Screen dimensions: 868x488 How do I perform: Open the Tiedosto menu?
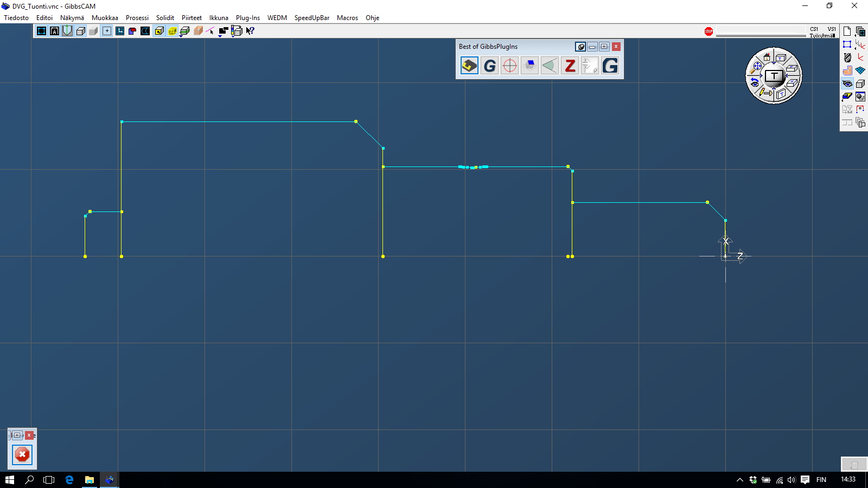pos(16,18)
